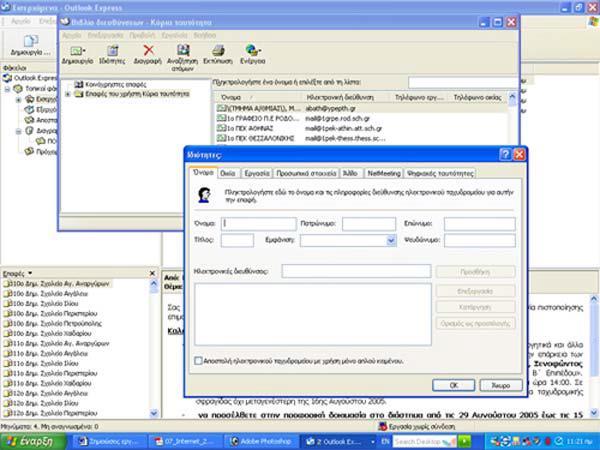Screen dimensions: 600x450
Task: Open the Outlook Express taskbar group dropdown
Action: [x=372, y=442]
